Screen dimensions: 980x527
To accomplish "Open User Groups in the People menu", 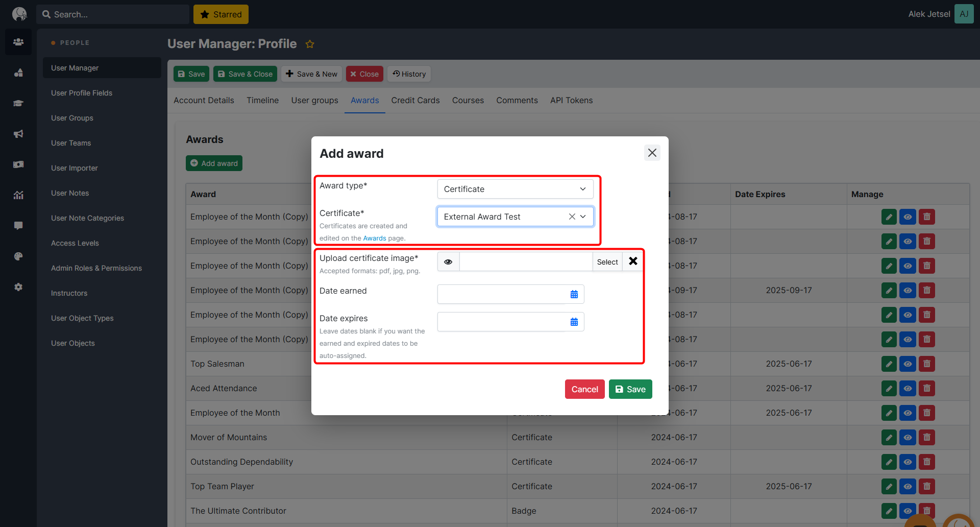I will [72, 118].
